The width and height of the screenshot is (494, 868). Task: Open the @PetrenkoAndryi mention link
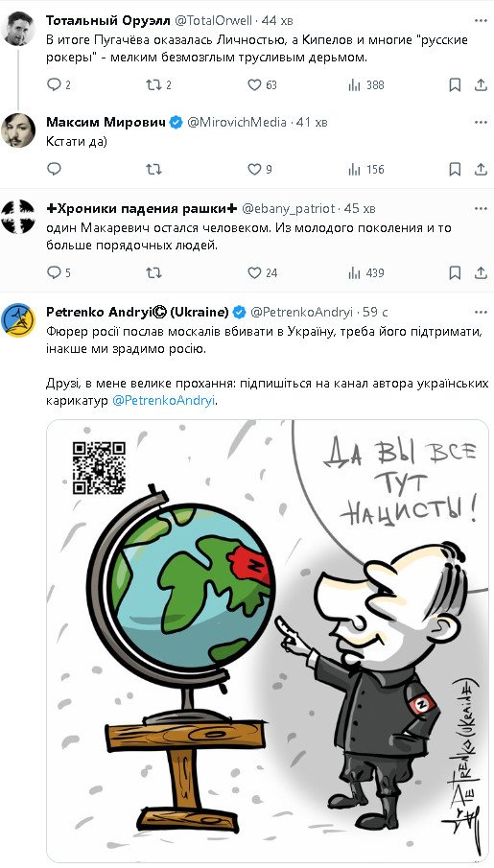point(163,401)
